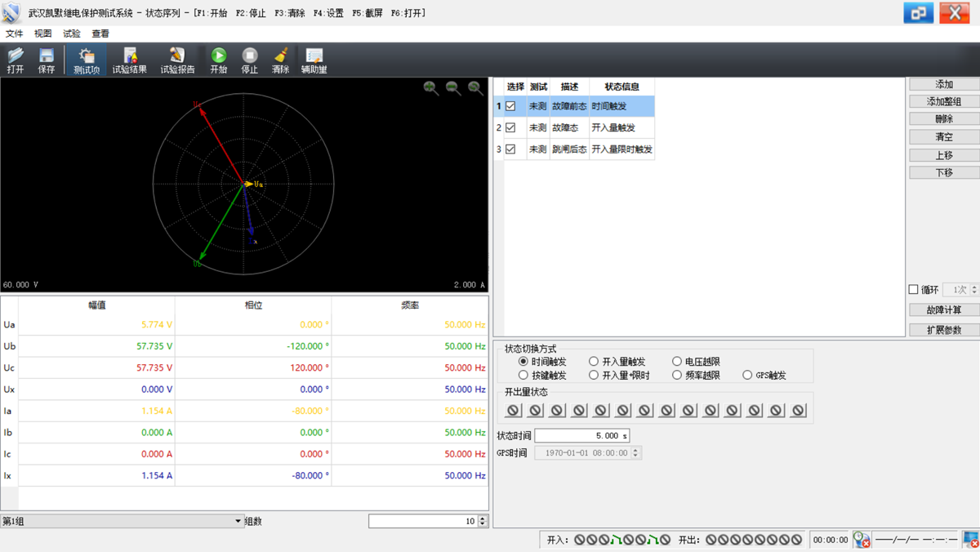Increase the 组数 spinner value
Viewport: 980px width, 552px height.
pyautogui.click(x=483, y=518)
